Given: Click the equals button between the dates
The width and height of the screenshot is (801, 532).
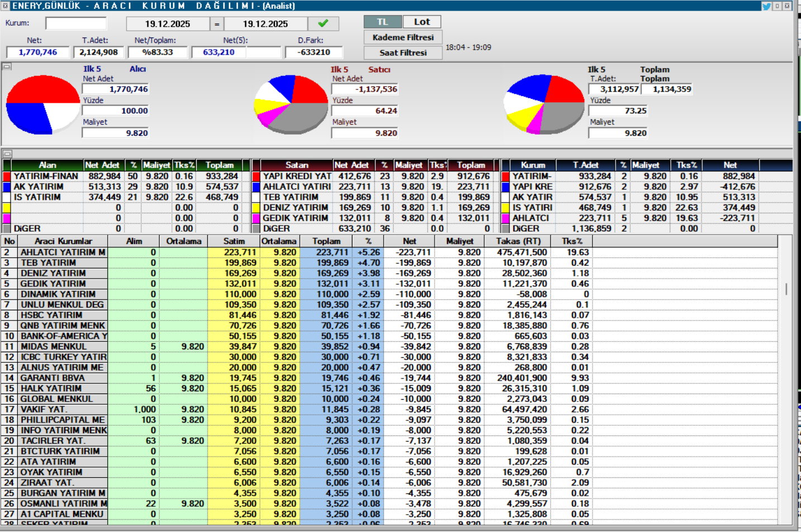Looking at the screenshot, I should coord(217,24).
